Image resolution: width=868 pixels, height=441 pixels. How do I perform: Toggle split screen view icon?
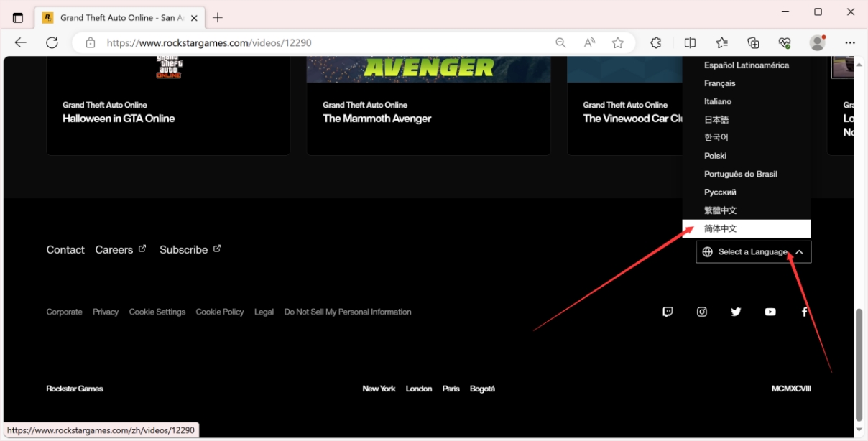(690, 42)
